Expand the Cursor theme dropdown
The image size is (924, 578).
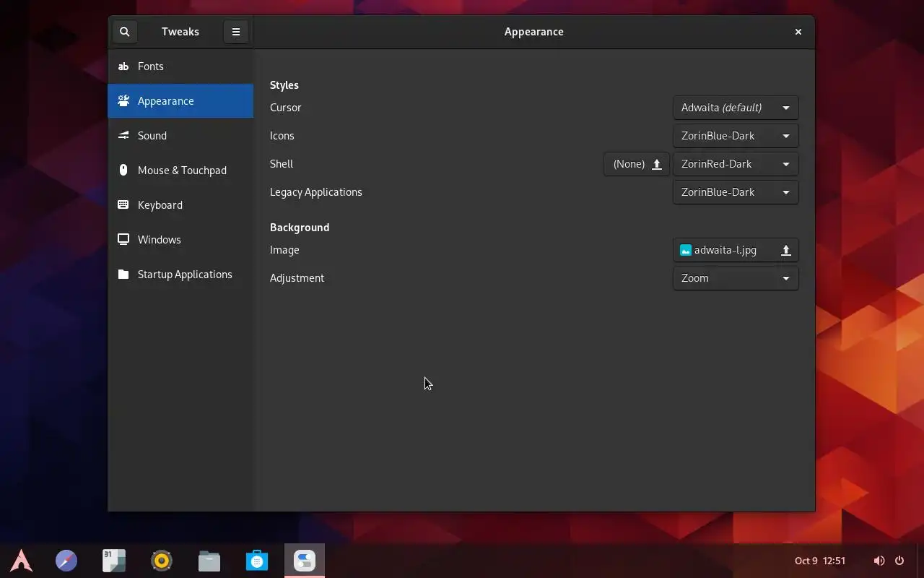coord(736,108)
